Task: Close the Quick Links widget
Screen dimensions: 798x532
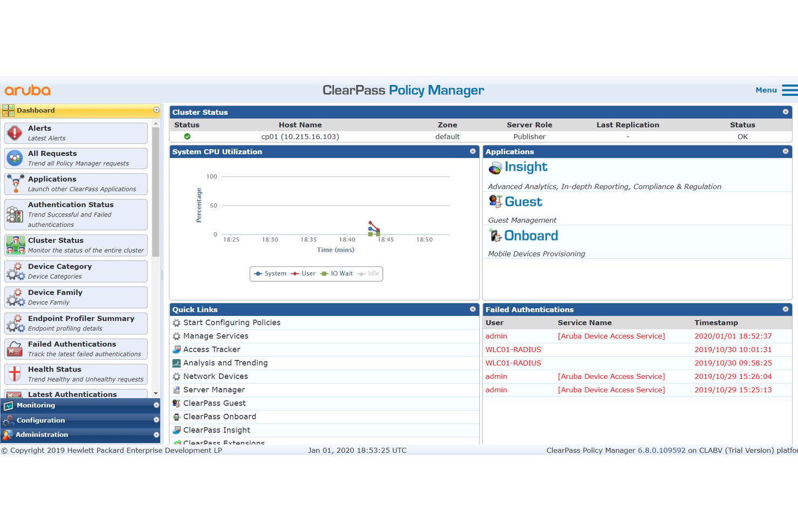Action: pos(473,309)
